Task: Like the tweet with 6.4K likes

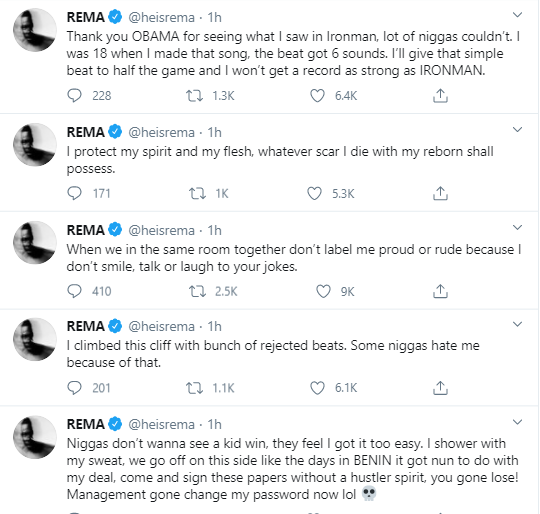Action: tap(317, 96)
